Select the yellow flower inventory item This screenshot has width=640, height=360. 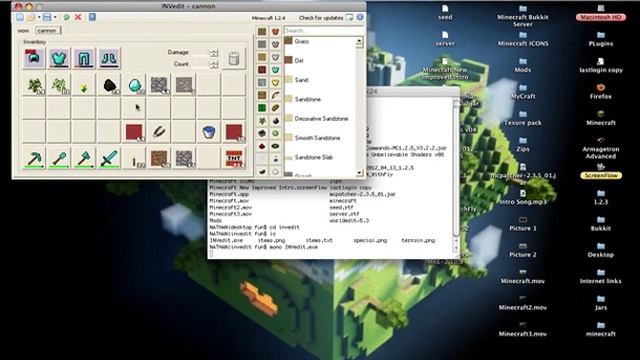[84, 86]
